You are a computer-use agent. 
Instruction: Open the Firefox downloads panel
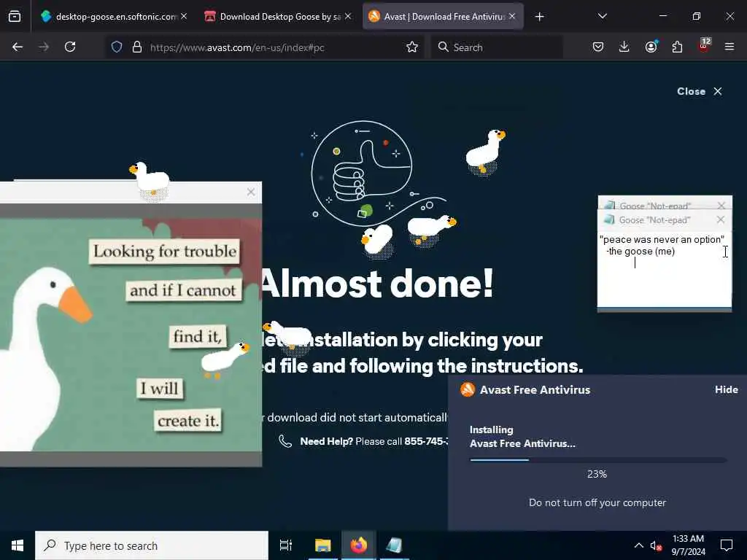pyautogui.click(x=624, y=47)
